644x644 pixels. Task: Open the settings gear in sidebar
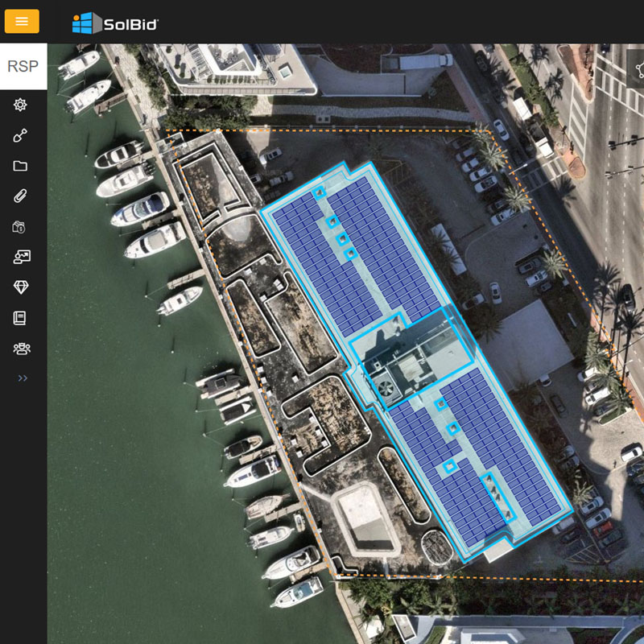click(21, 105)
